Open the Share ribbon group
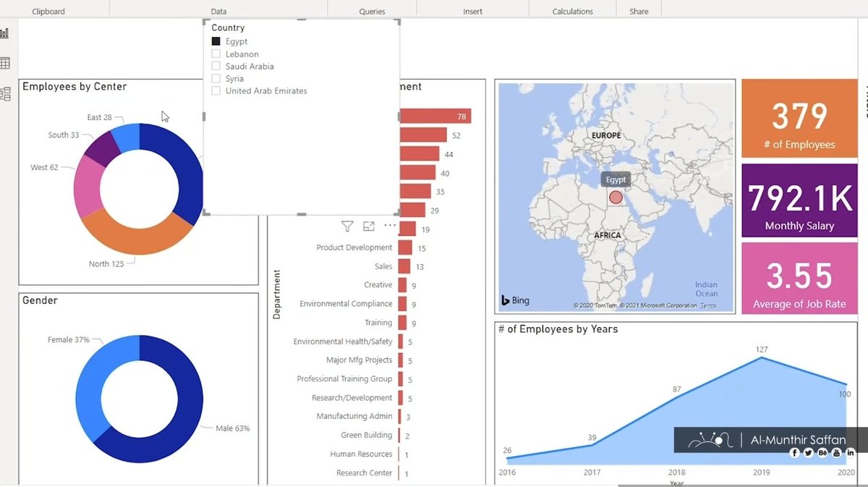This screenshot has height=487, width=868. [x=639, y=12]
